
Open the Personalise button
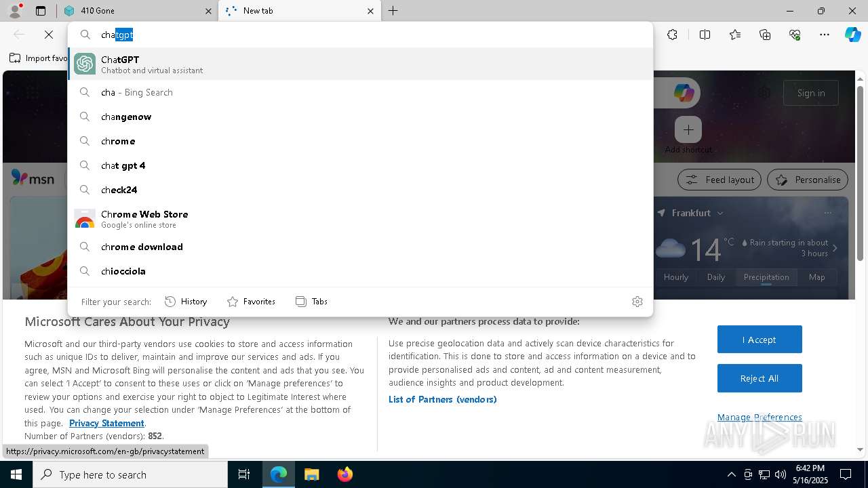[808, 180]
